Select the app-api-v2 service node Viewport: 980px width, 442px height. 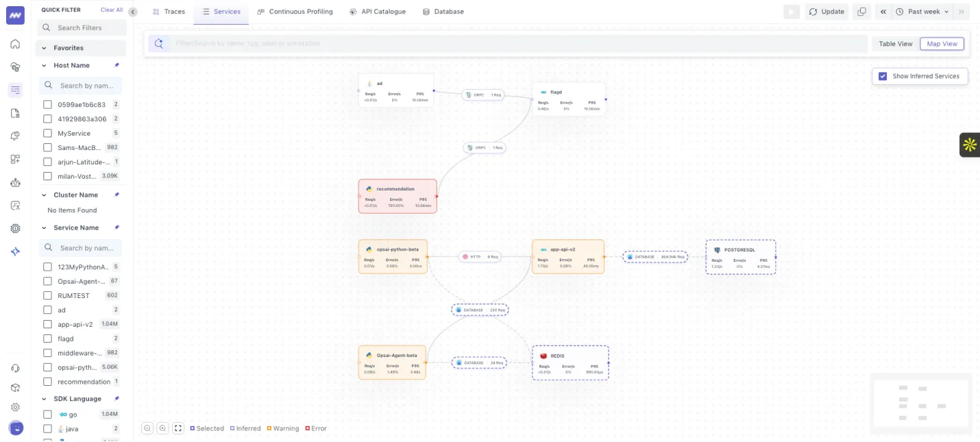coord(568,256)
